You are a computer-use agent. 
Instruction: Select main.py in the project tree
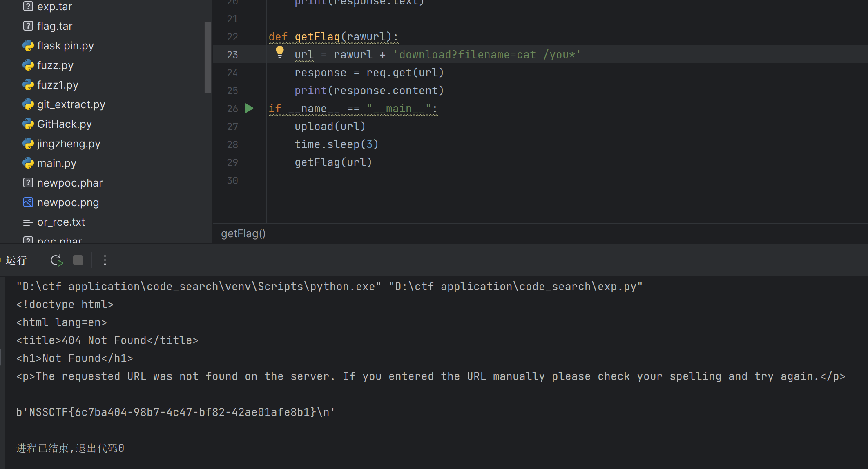pyautogui.click(x=57, y=163)
